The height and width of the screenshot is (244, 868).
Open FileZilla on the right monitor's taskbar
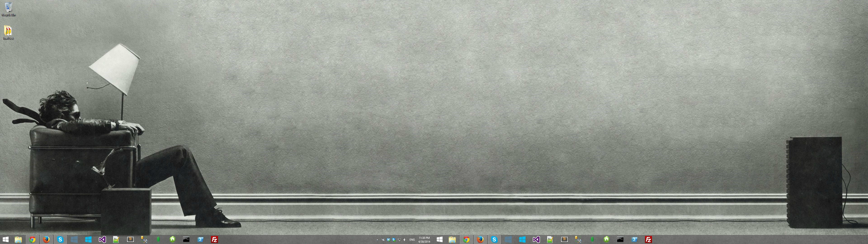click(648, 240)
